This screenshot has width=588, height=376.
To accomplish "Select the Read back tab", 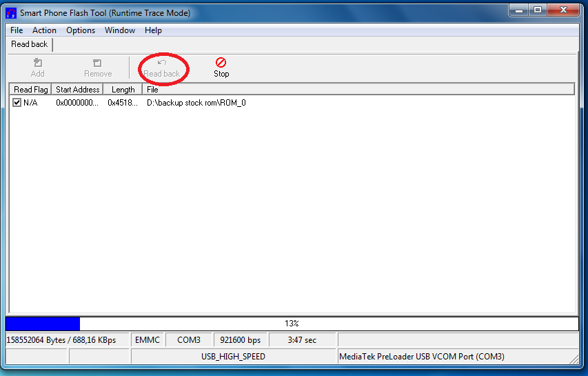I will [30, 44].
